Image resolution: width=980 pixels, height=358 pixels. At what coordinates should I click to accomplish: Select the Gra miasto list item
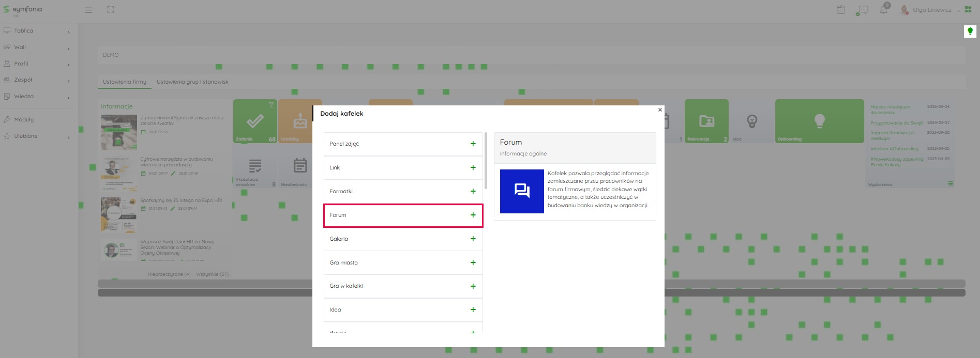(x=393, y=262)
